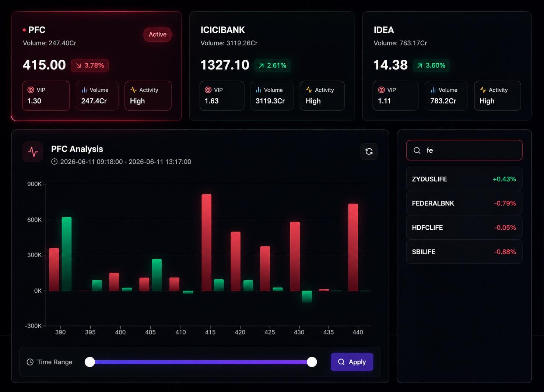Viewport: 544px width, 392px height.
Task: Click the IDEA price 14.38
Action: [390, 65]
